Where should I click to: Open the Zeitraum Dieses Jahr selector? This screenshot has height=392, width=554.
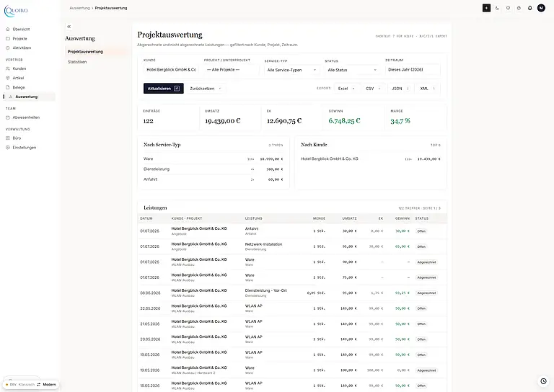(x=413, y=69)
